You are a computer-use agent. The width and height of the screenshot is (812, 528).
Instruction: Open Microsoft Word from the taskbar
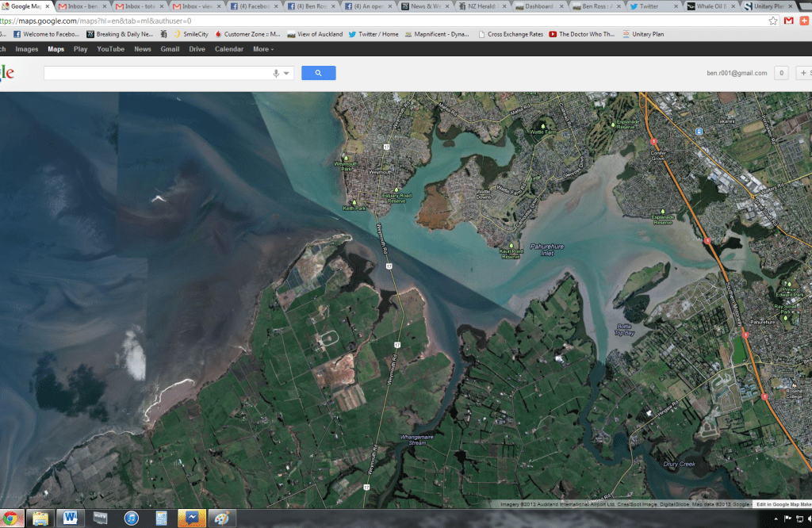click(70, 518)
